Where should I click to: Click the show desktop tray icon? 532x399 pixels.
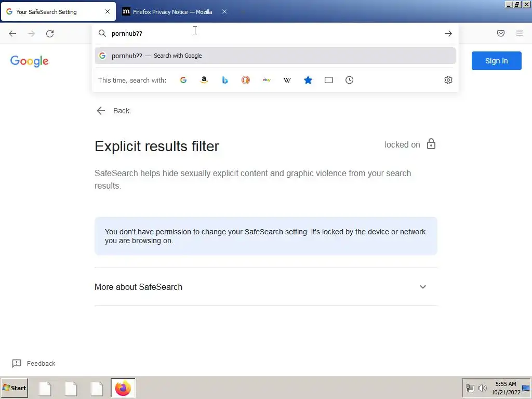pyautogui.click(x=526, y=388)
